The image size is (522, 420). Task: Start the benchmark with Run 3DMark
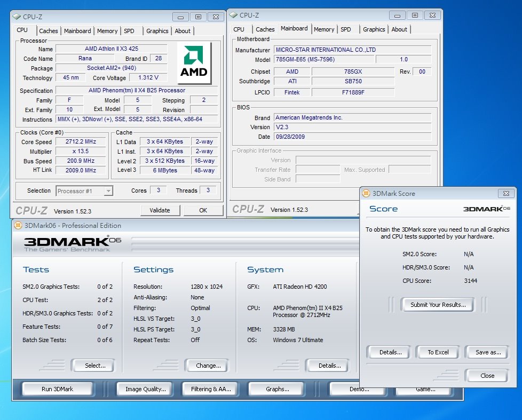[57, 389]
